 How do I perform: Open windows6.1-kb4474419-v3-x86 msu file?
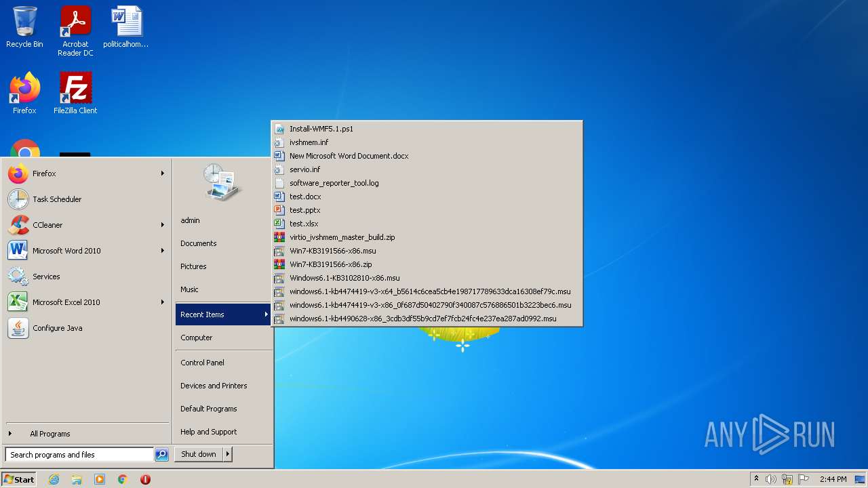[427, 305]
